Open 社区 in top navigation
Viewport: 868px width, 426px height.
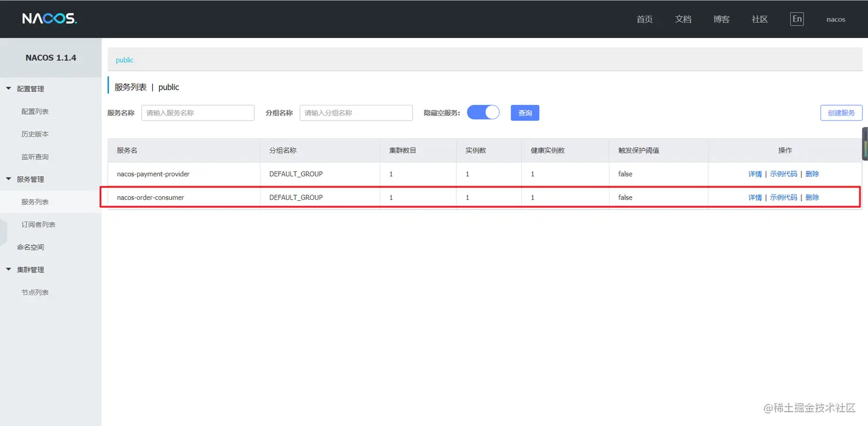(760, 19)
